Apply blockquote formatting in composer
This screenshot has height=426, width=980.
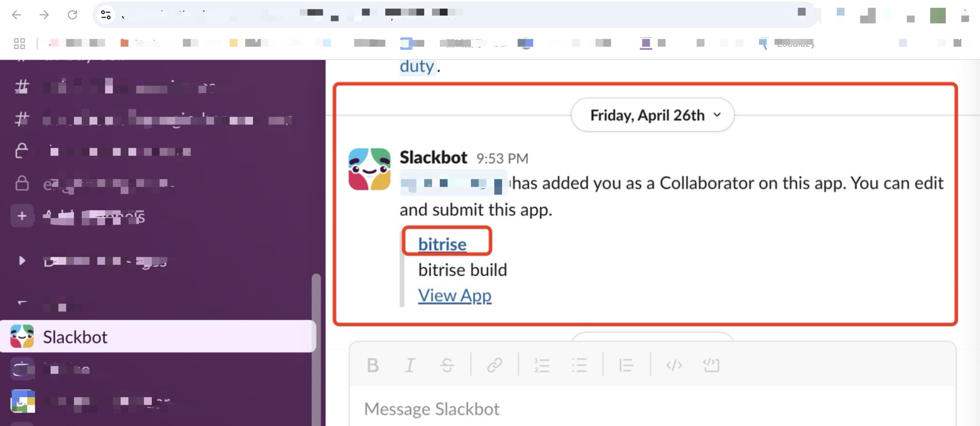[626, 365]
